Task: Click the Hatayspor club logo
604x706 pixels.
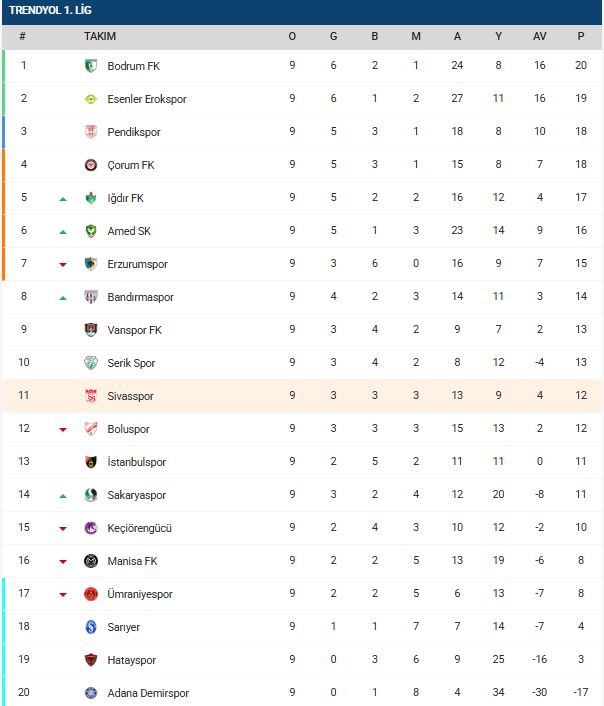Action: [90, 660]
